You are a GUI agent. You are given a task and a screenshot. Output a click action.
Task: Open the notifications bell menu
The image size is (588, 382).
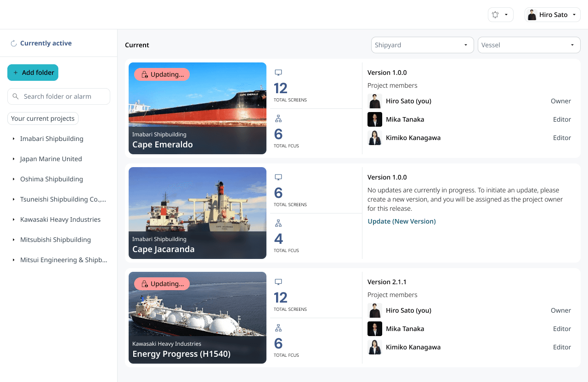pyautogui.click(x=500, y=15)
